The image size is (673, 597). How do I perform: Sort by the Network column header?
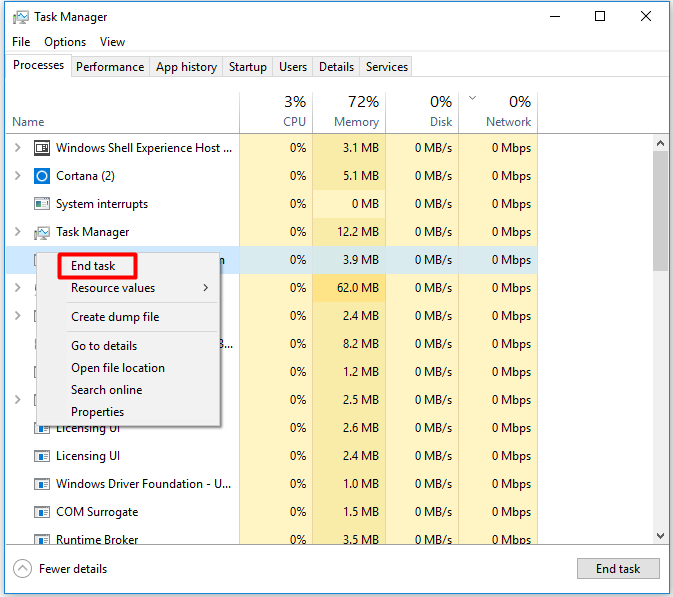[x=498, y=112]
